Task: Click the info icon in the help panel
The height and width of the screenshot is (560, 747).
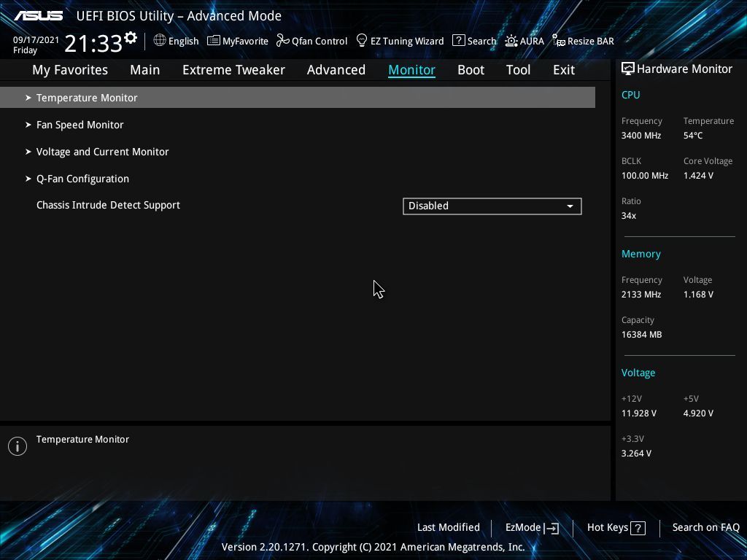Action: tap(18, 446)
